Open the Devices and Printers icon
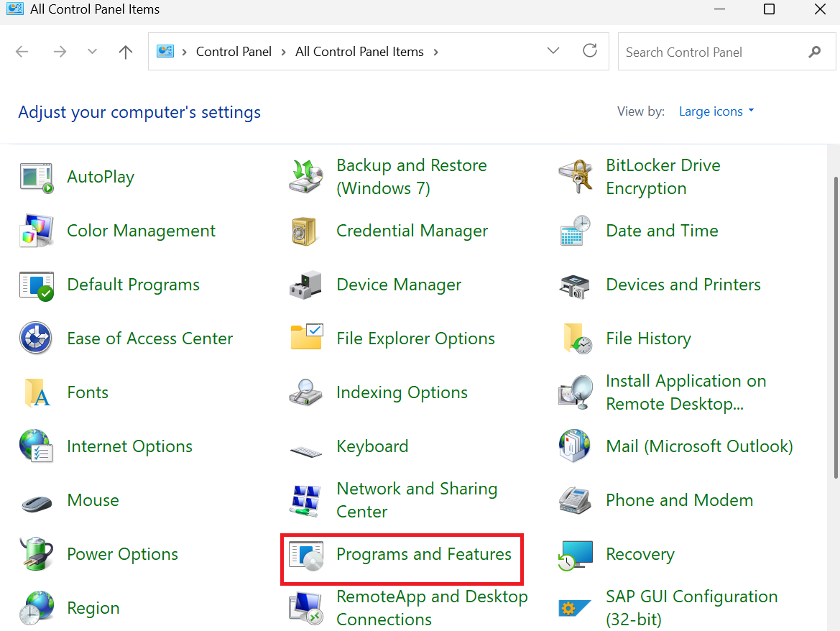Viewport: 840px width, 631px height. pyautogui.click(x=574, y=286)
